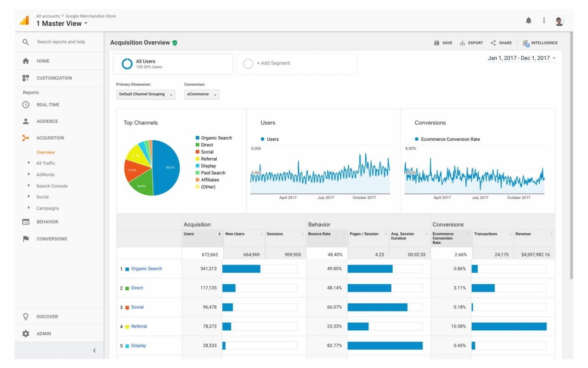Screen dimensions: 588x368
Task: Click the green verified shield icon
Action: tap(175, 43)
